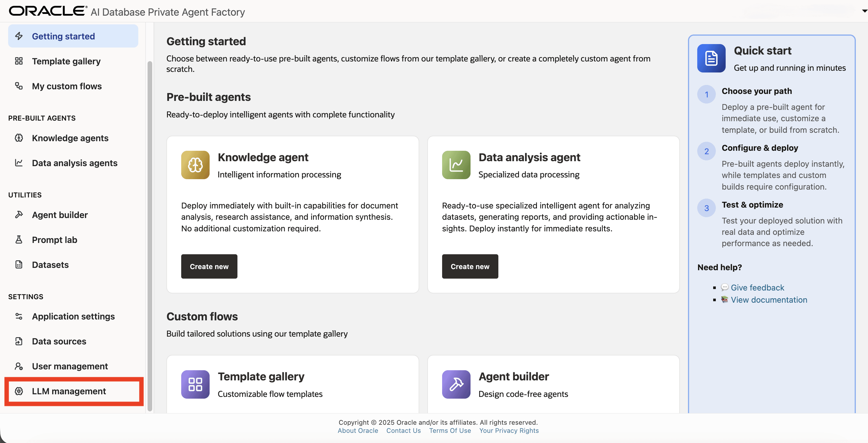Click the person icon beside User management
868x443 pixels.
[19, 366]
